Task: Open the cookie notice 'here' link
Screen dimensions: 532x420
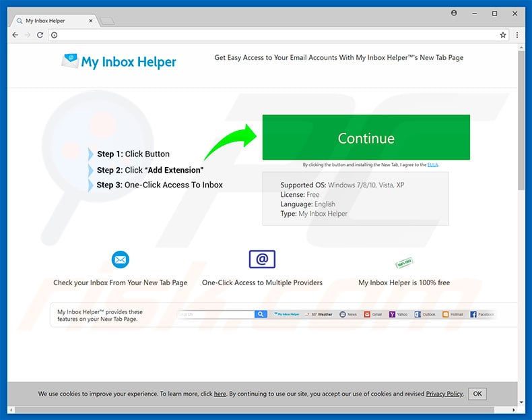Action: 220,394
